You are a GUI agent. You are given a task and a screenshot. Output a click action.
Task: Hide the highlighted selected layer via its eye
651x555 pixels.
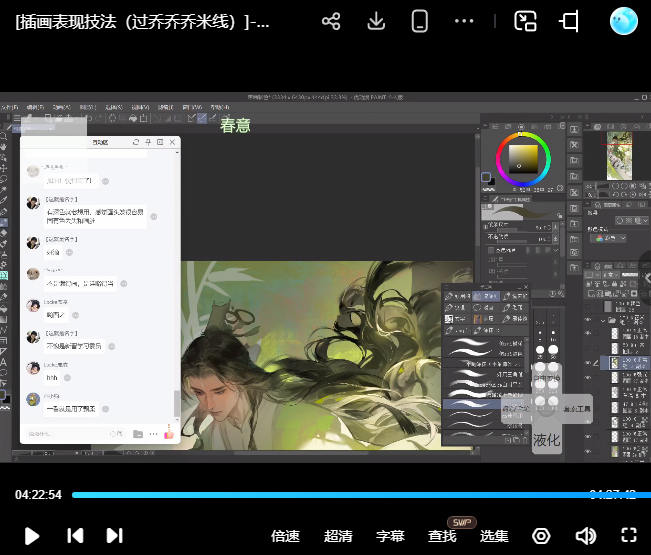click(x=588, y=363)
